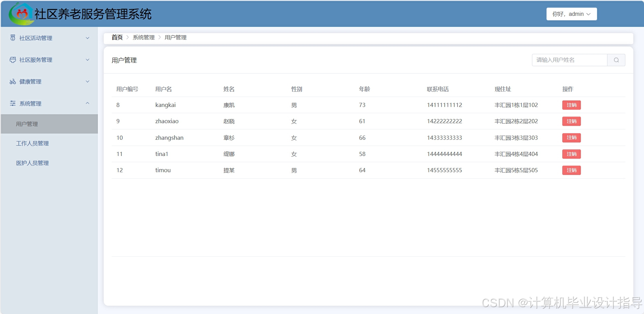This screenshot has width=644, height=314.
Task: Expand the 社区服务管理 menu chevron
Action: coord(88,60)
